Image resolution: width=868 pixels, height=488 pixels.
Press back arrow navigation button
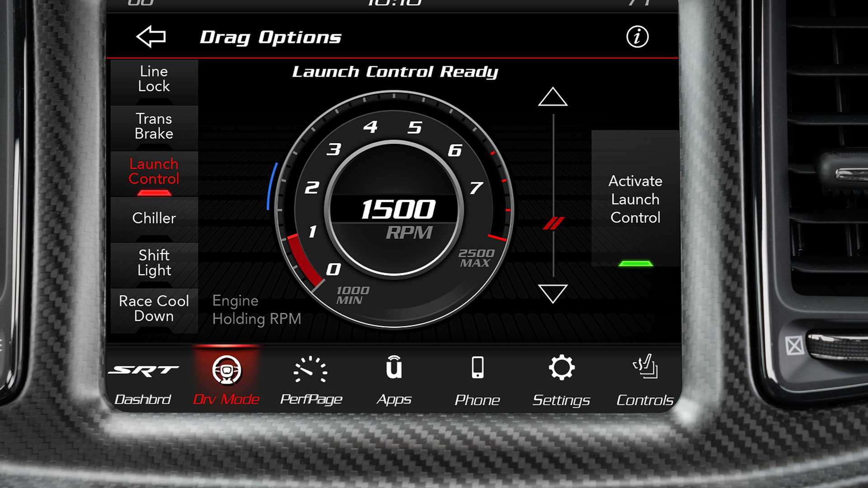pos(151,37)
